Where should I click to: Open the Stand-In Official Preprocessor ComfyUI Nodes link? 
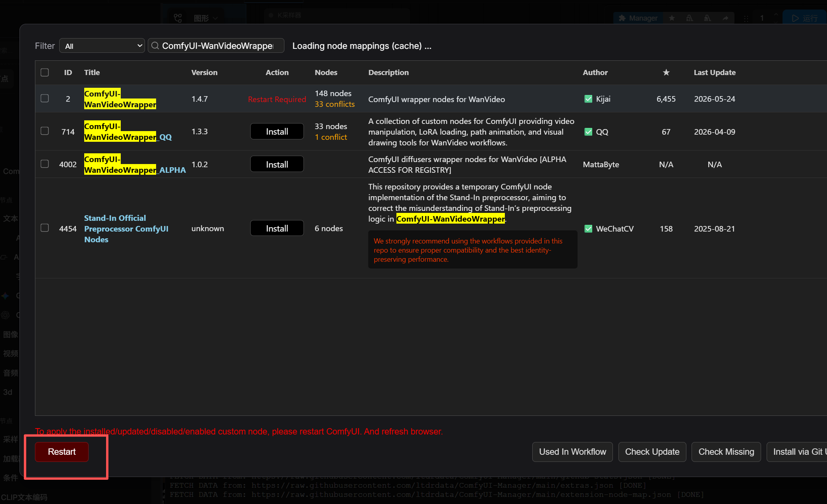[x=126, y=229]
